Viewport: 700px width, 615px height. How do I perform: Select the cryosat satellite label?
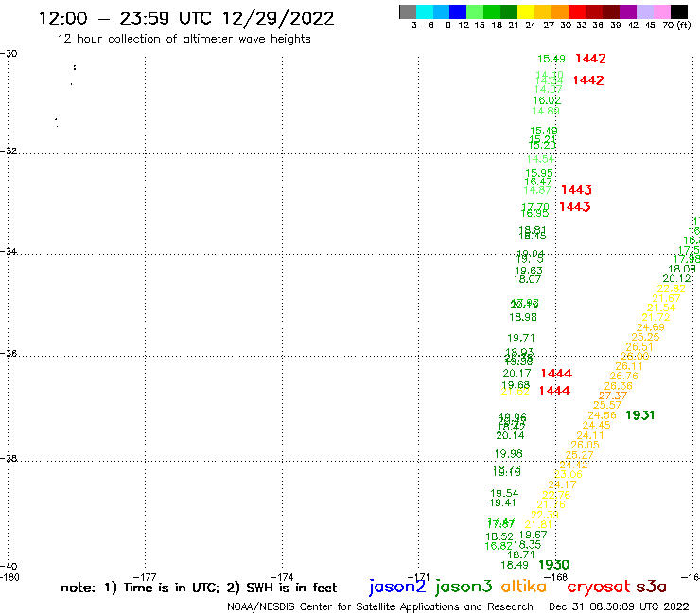[x=599, y=588]
